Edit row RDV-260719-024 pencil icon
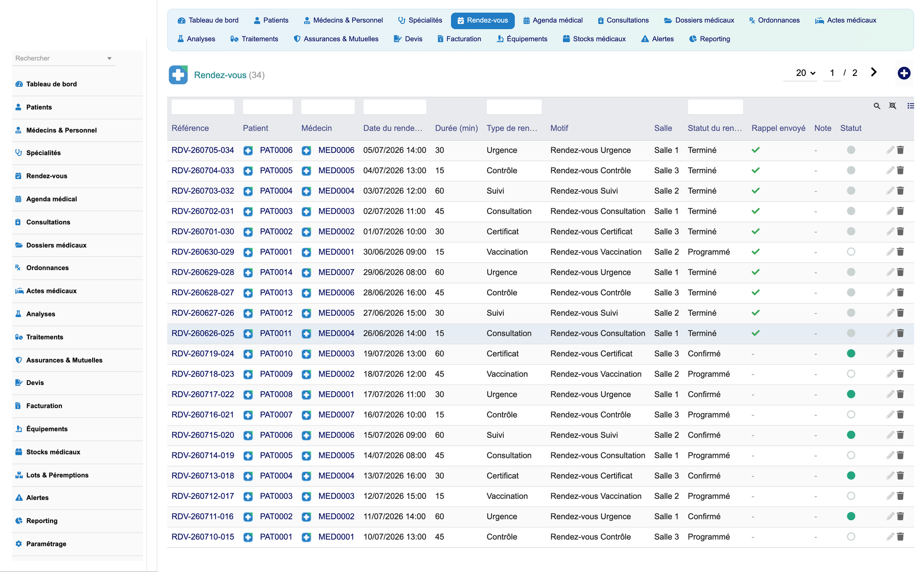This screenshot has width=924, height=572. (890, 354)
